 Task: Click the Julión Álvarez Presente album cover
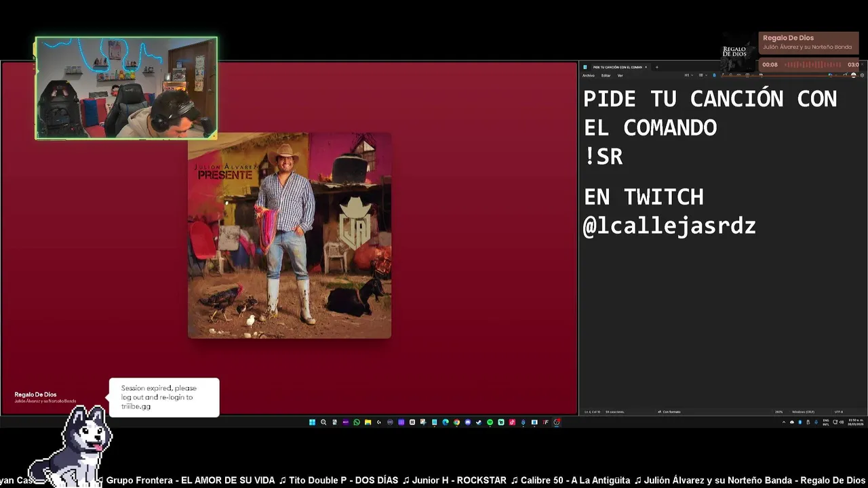[x=290, y=235]
